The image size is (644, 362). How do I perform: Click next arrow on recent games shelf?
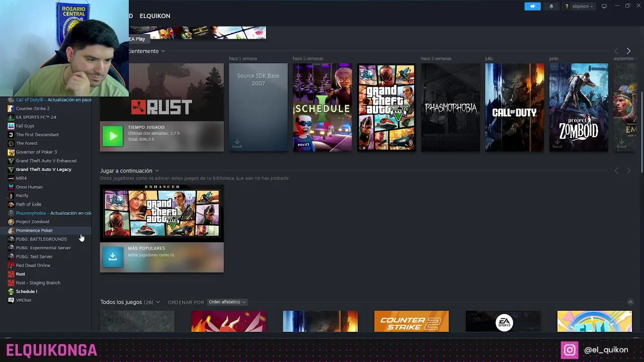click(628, 51)
